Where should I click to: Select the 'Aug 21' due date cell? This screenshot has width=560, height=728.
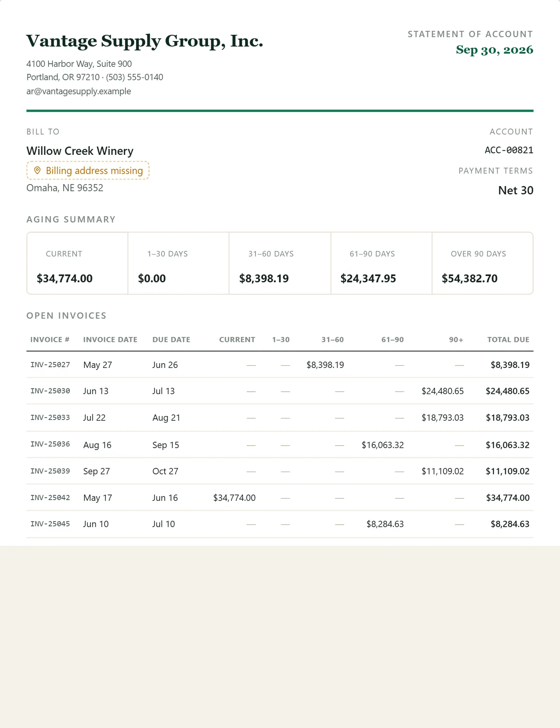166,418
